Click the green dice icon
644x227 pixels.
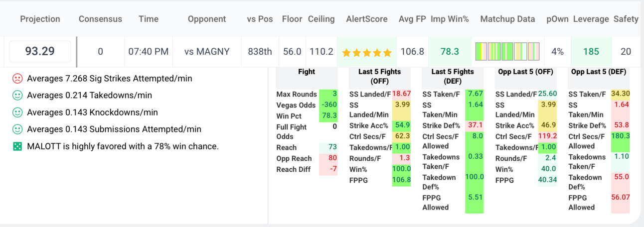17,146
